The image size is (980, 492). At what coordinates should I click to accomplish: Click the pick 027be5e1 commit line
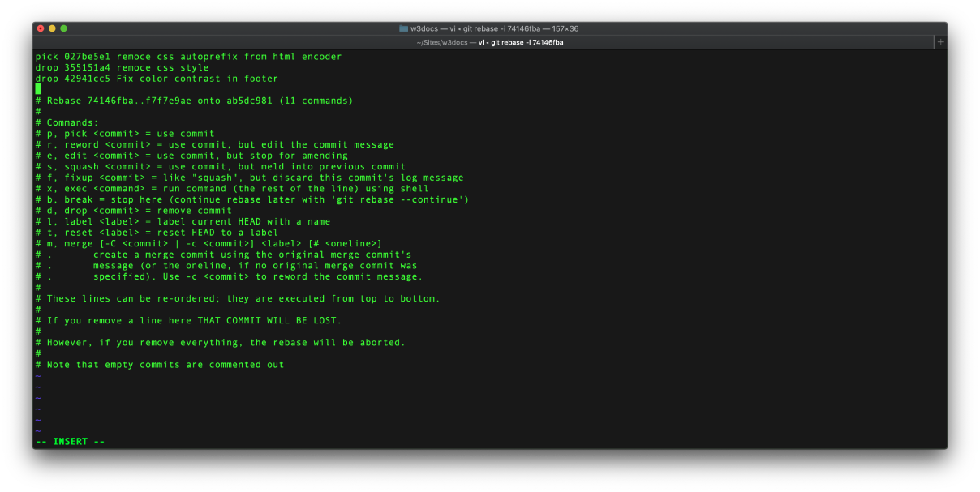[x=187, y=56]
